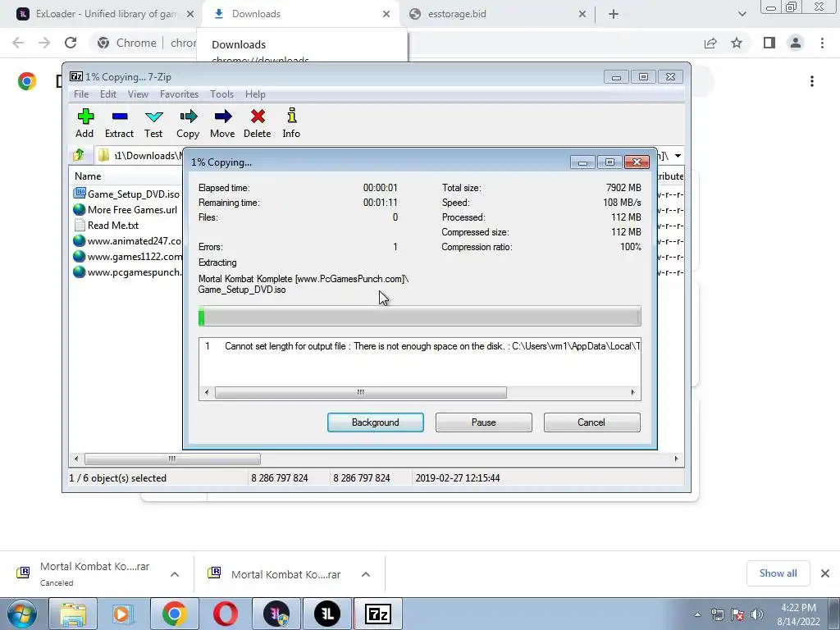Switch to the esstorage.bid tab
The image size is (840, 630).
[x=497, y=14]
